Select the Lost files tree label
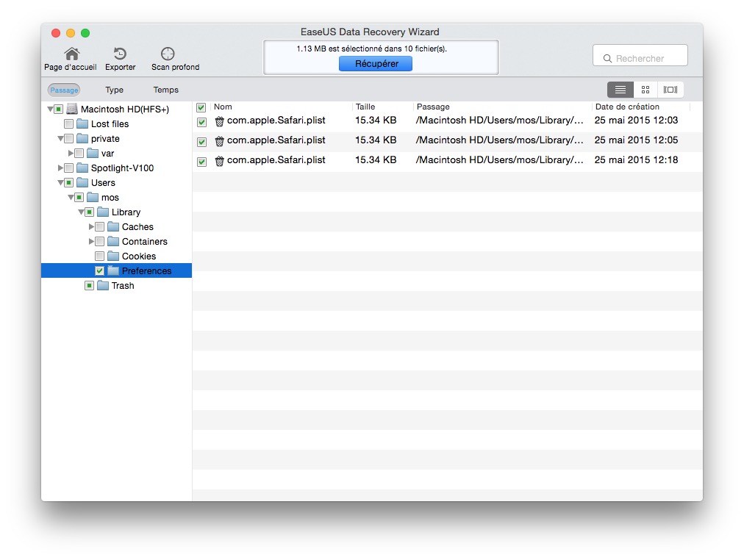Viewport: 744px width, 560px height. point(110,123)
